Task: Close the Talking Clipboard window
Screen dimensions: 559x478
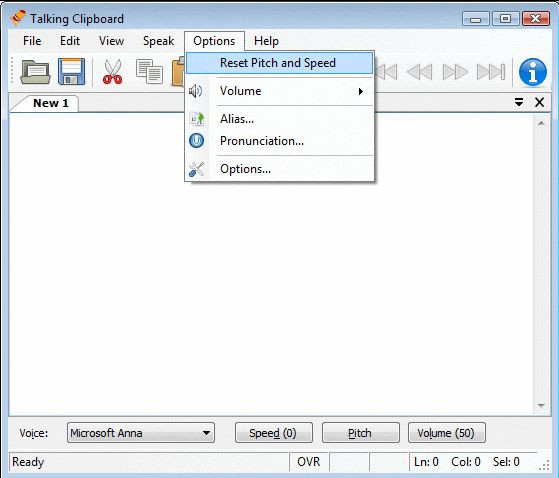Action: pyautogui.click(x=535, y=19)
